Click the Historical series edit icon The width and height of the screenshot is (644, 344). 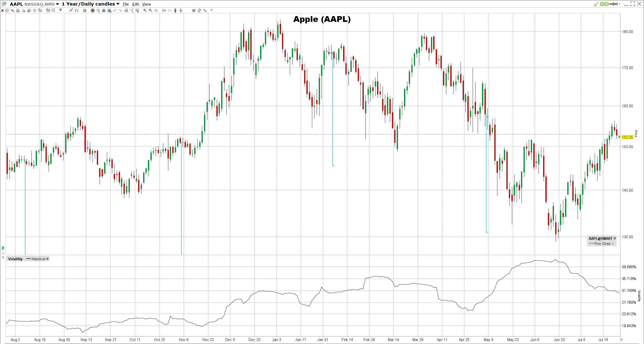pyautogui.click(x=48, y=259)
